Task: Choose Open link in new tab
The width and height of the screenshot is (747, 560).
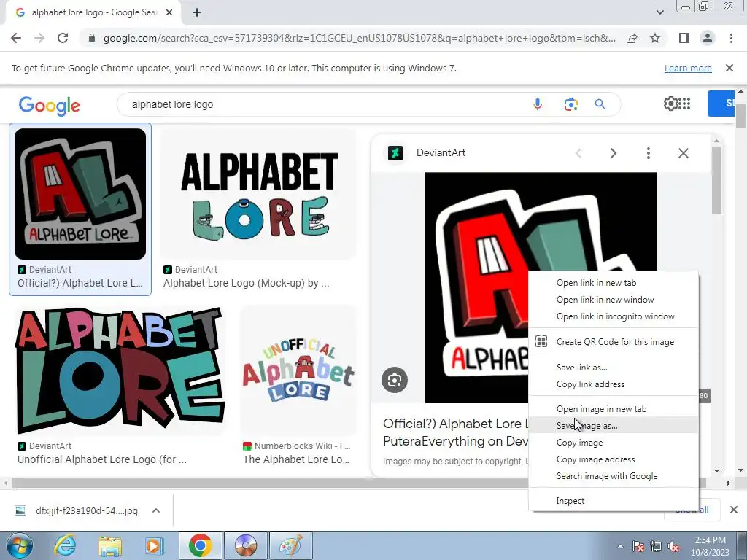Action: tap(614, 283)
